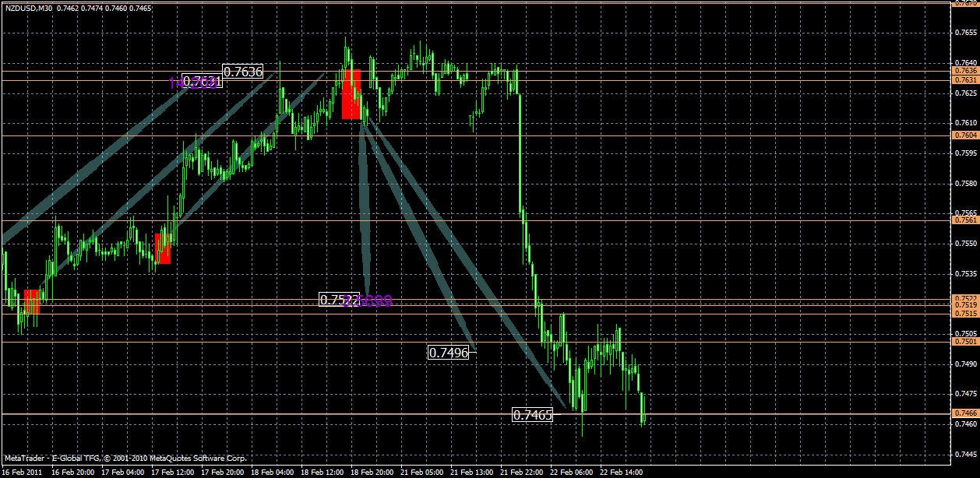Click the orange 0.7466 price axis tag
The height and width of the screenshot is (478, 980).
pos(966,415)
